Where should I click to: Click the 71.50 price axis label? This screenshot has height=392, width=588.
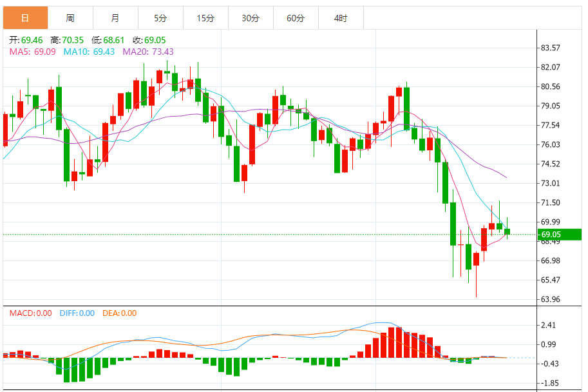[x=551, y=202]
